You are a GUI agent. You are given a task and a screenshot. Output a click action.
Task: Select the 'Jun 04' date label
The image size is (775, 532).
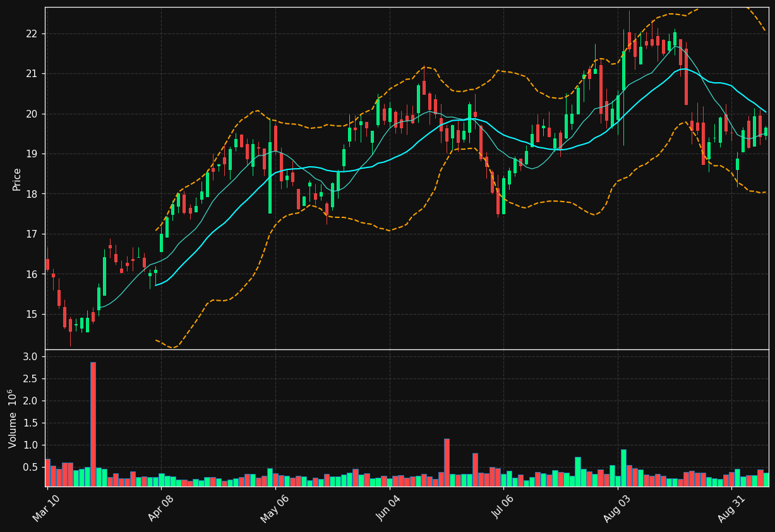click(x=388, y=509)
